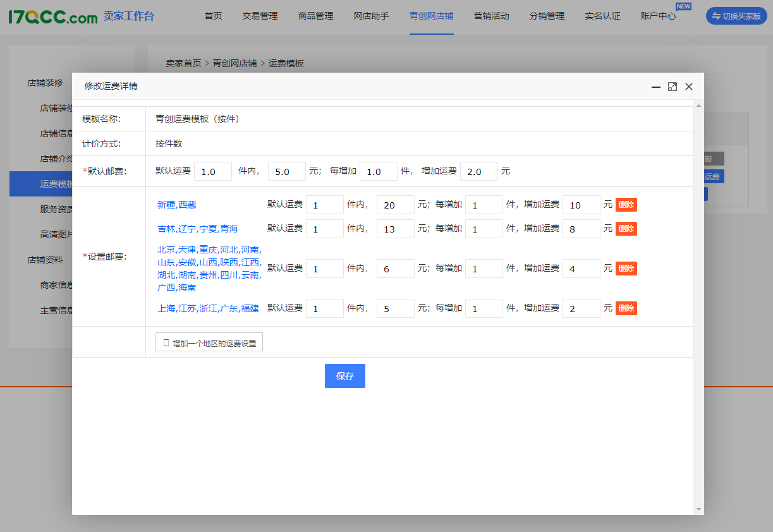This screenshot has width=773, height=532.
Task: Focus the default postage 5.0 元 field
Action: (287, 171)
